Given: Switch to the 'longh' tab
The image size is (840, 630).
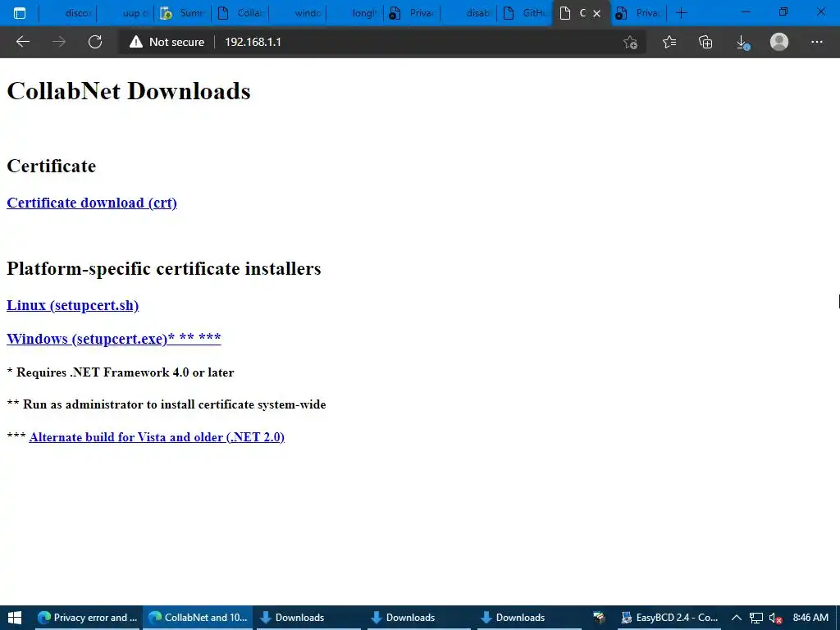Looking at the screenshot, I should click(356, 13).
